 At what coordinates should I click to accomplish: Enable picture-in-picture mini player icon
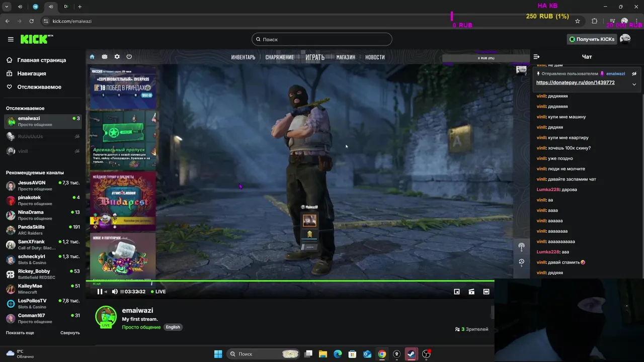(x=457, y=292)
